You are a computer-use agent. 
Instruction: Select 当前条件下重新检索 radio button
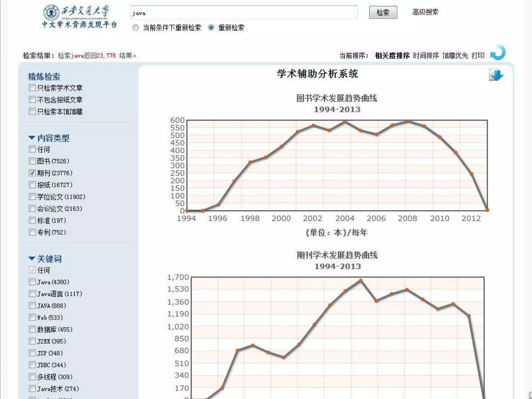point(136,28)
